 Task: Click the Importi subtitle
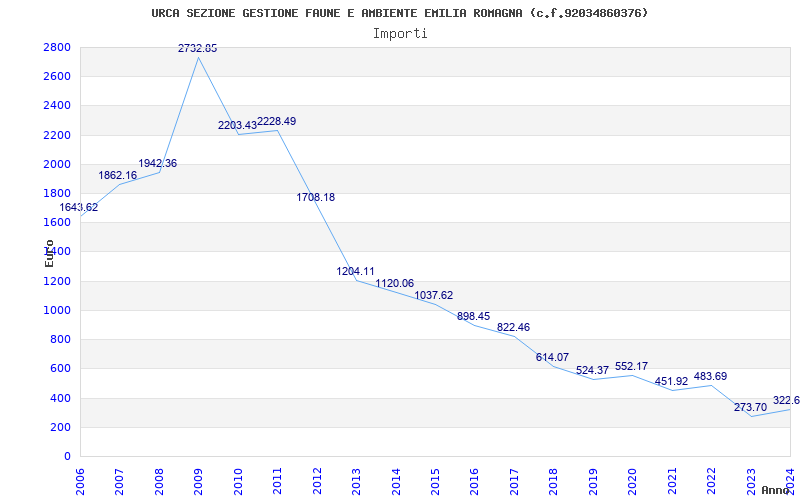[400, 34]
